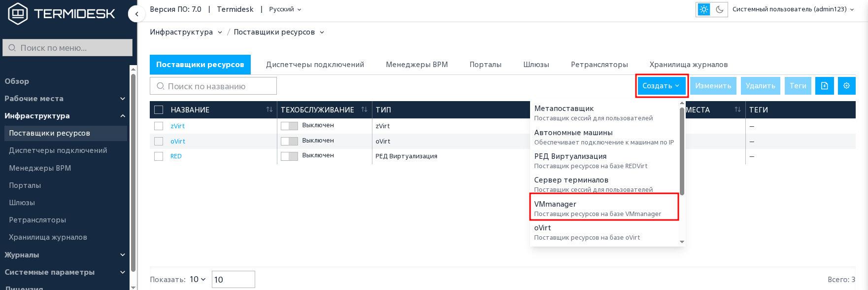The width and height of the screenshot is (868, 290).
Task: Select all rows via header checkbox
Action: point(159,109)
